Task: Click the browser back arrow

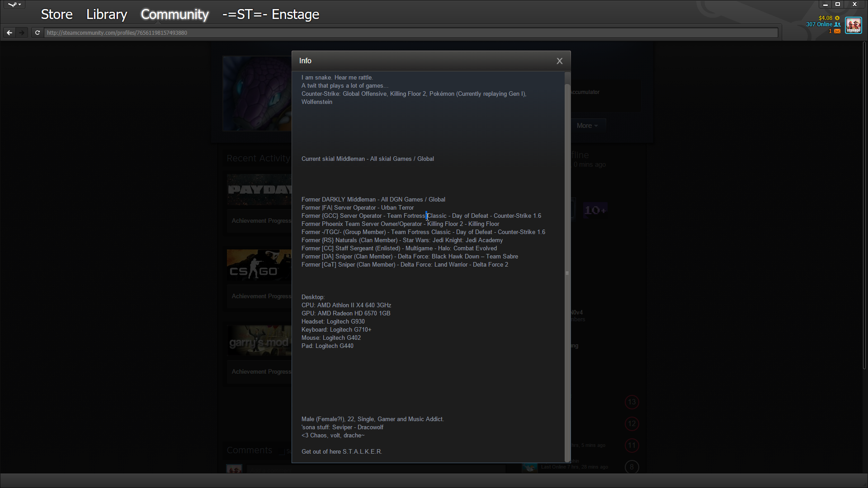Action: [x=9, y=33]
